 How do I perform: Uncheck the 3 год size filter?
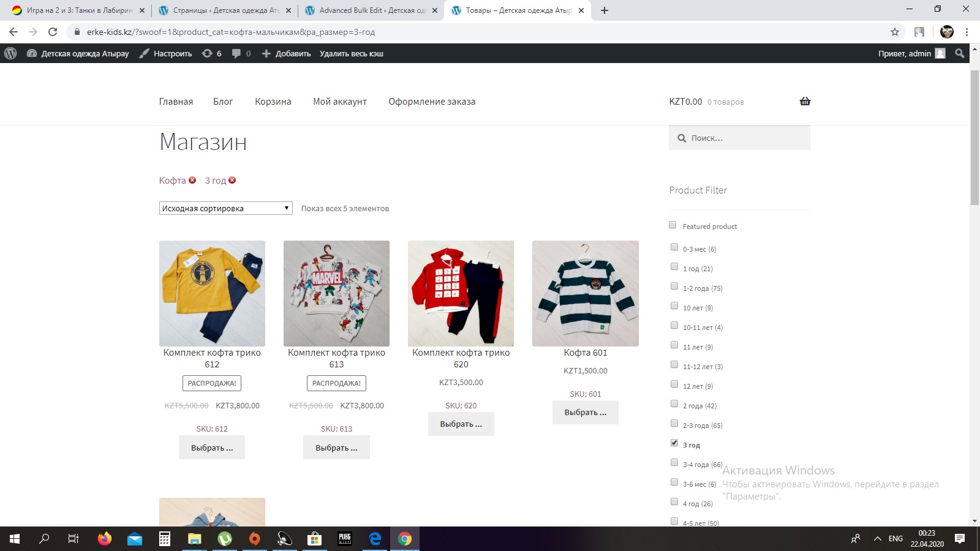(674, 443)
